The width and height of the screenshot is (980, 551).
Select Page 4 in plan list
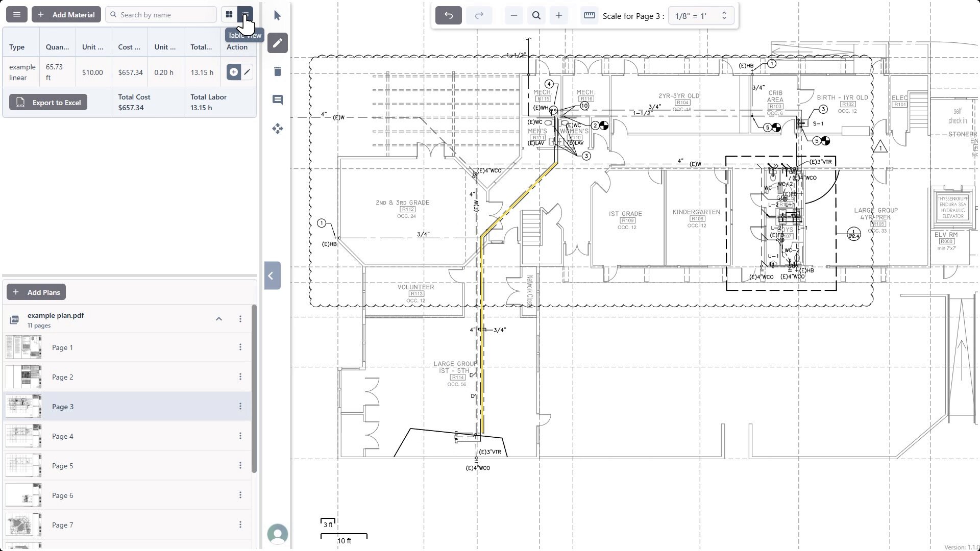[x=128, y=436]
